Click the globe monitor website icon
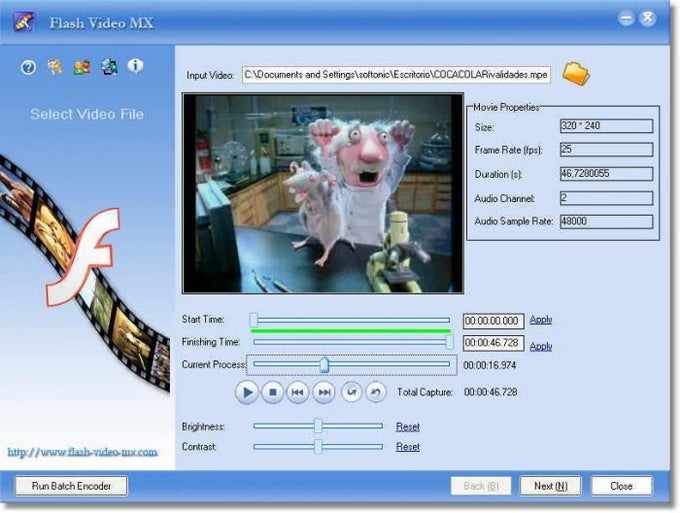The width and height of the screenshot is (680, 513). (x=109, y=67)
